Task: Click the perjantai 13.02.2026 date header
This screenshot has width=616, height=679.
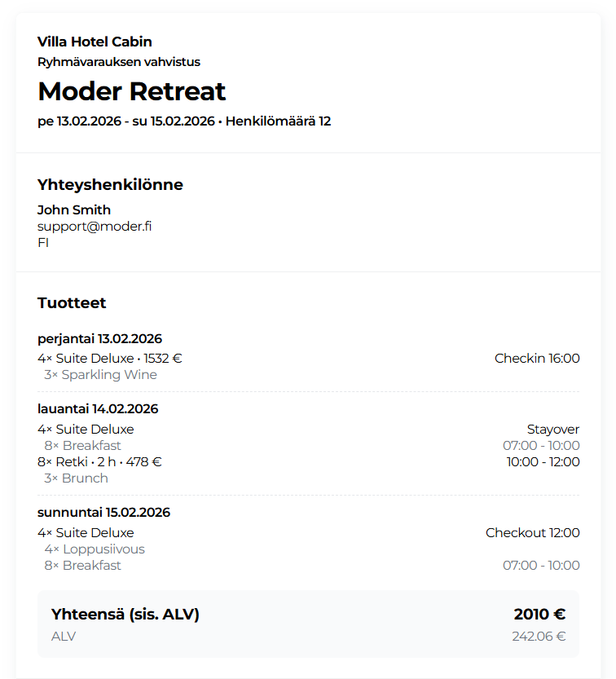Action: tap(99, 338)
